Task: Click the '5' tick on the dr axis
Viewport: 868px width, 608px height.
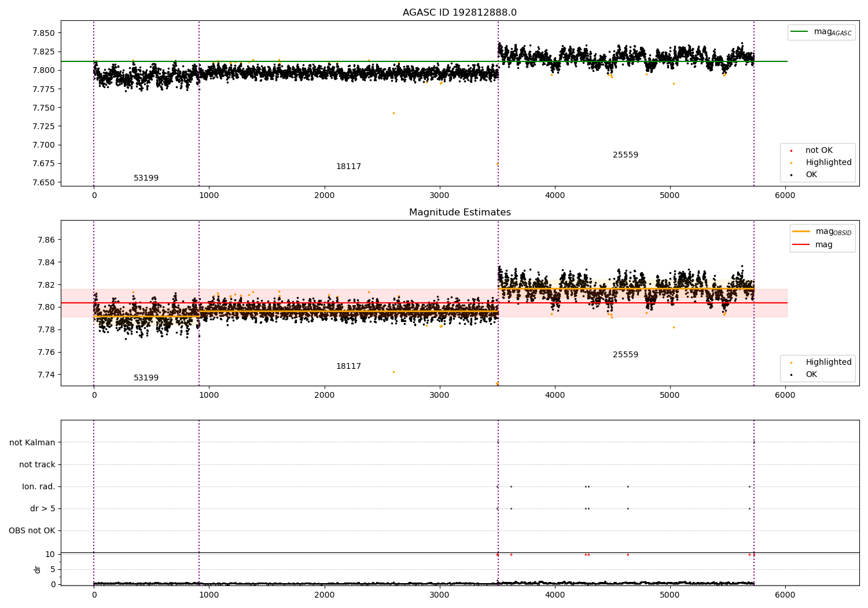Action: [53, 570]
